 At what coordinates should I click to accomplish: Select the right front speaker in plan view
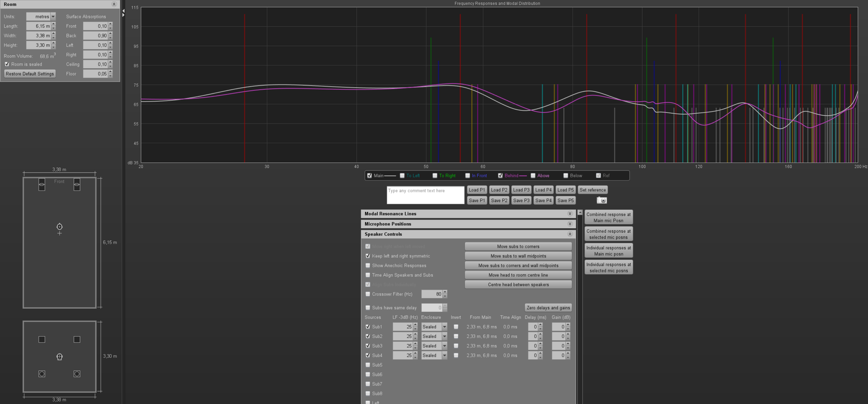coord(77,184)
